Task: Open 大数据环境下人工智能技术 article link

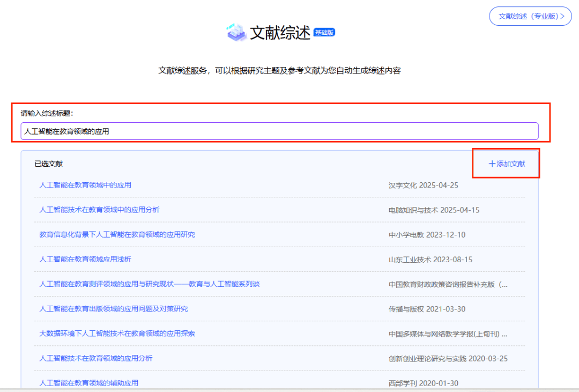Action: click(117, 334)
